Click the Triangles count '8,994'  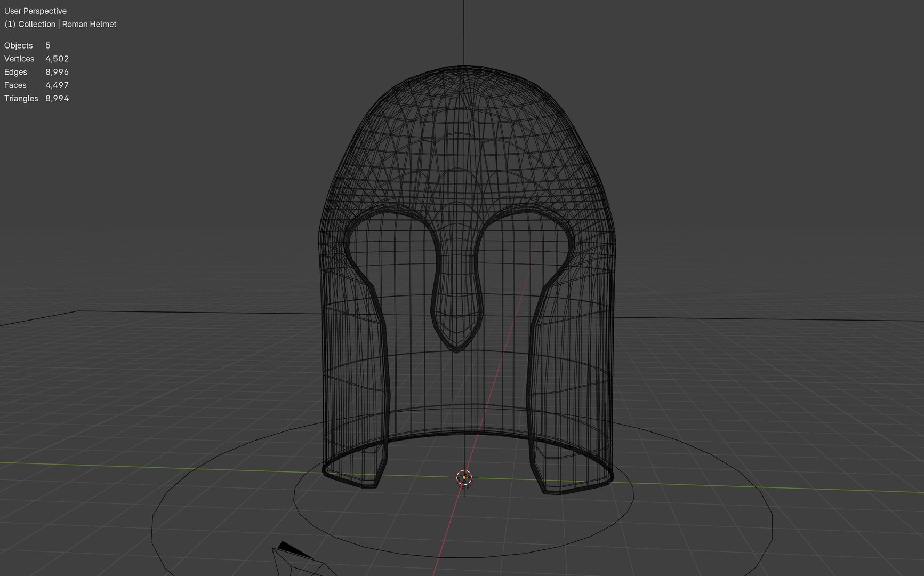click(x=57, y=99)
